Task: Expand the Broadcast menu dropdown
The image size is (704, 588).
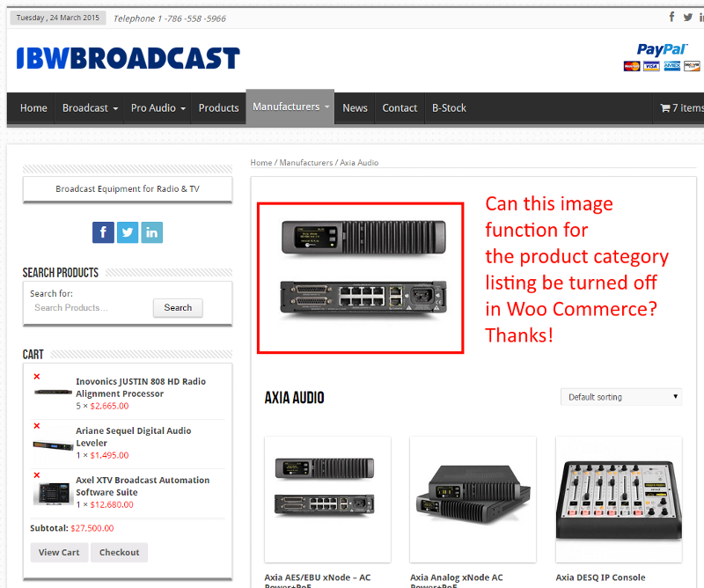Action: click(91, 108)
